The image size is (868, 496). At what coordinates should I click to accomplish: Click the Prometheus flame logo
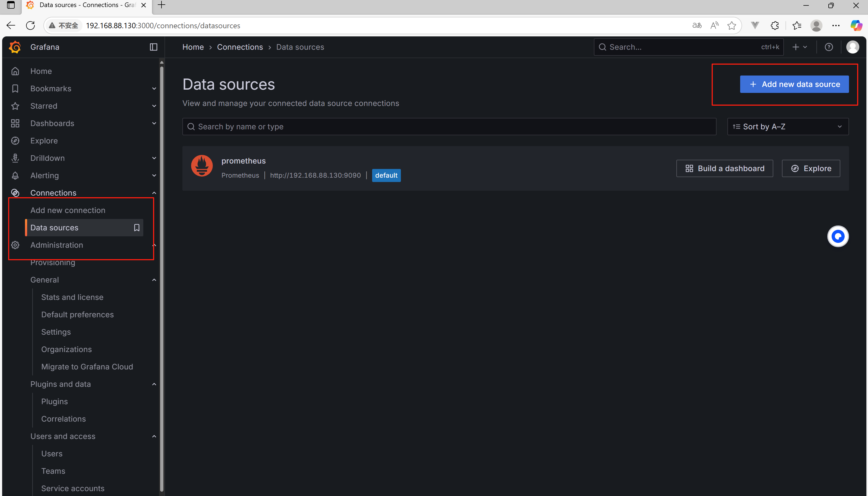point(201,166)
